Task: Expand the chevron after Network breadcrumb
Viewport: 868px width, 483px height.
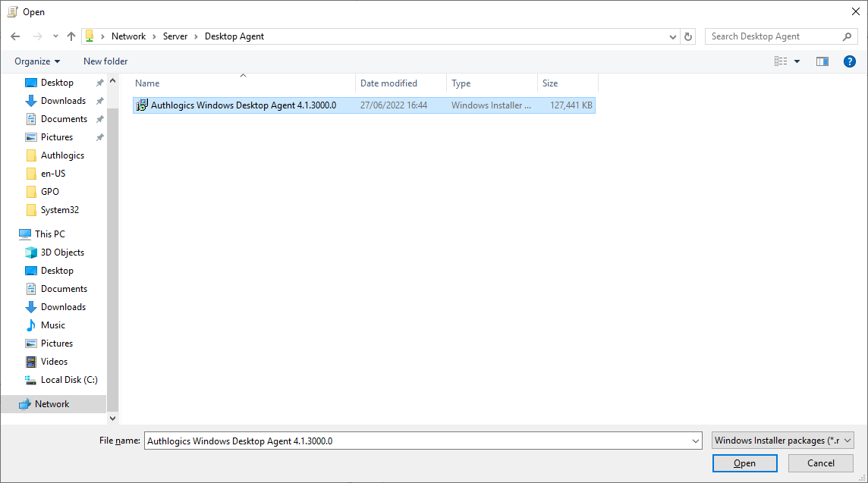Action: tap(155, 36)
